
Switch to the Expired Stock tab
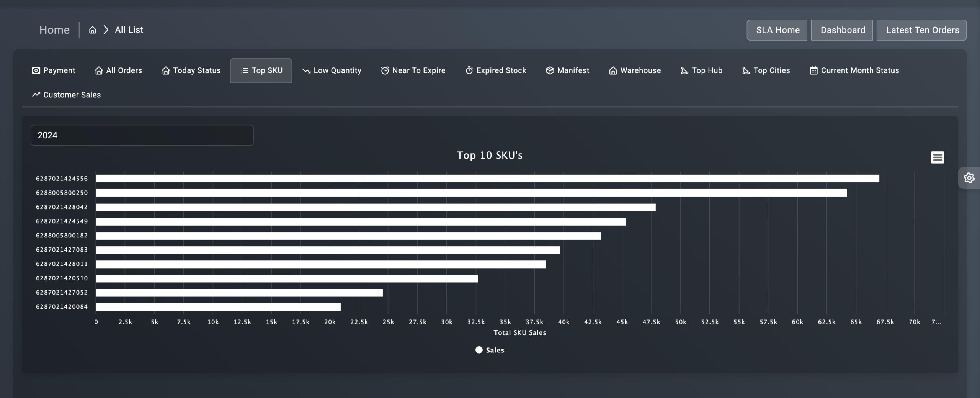(495, 70)
